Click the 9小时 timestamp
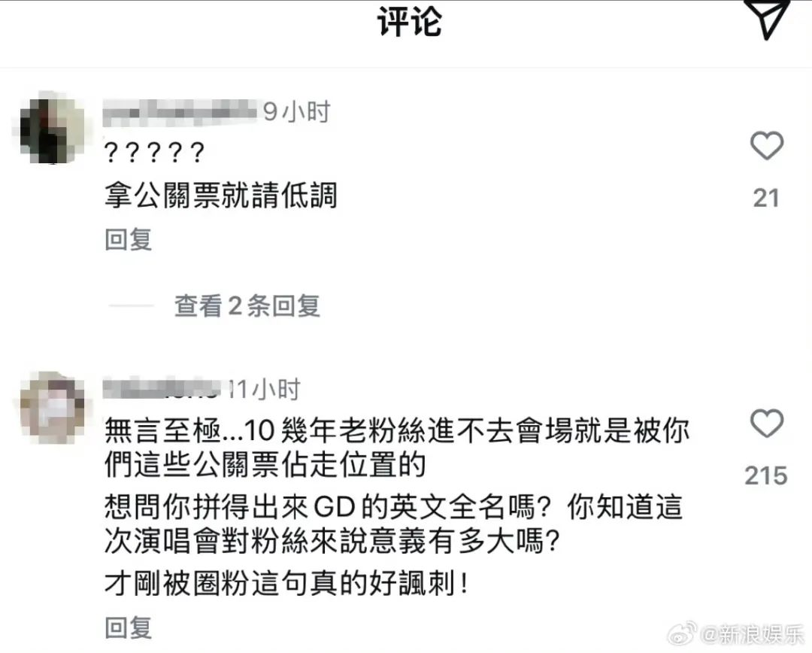812x653 pixels. point(297,112)
